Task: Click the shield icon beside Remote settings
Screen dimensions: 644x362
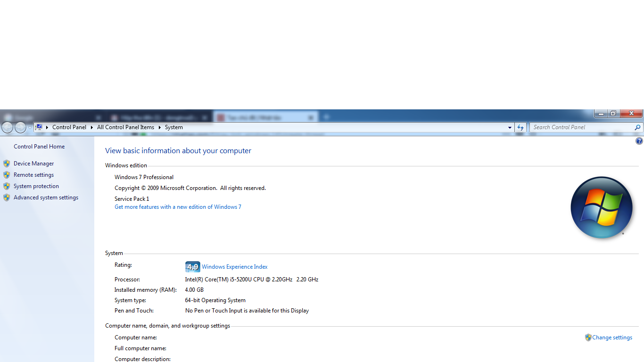Action: click(x=7, y=175)
